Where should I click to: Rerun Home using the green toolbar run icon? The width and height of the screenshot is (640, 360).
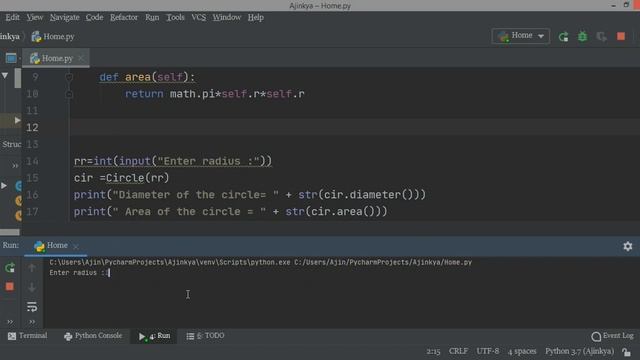coord(563,37)
